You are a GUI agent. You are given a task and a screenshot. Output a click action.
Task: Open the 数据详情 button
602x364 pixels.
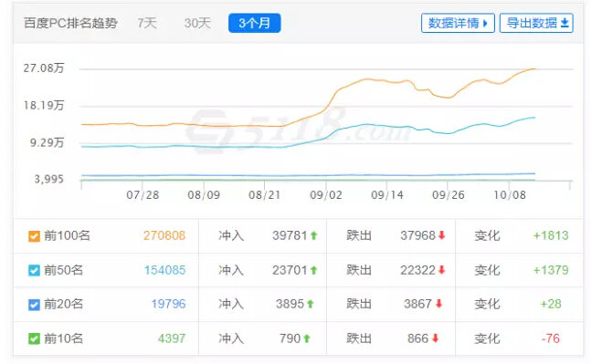[x=458, y=23]
